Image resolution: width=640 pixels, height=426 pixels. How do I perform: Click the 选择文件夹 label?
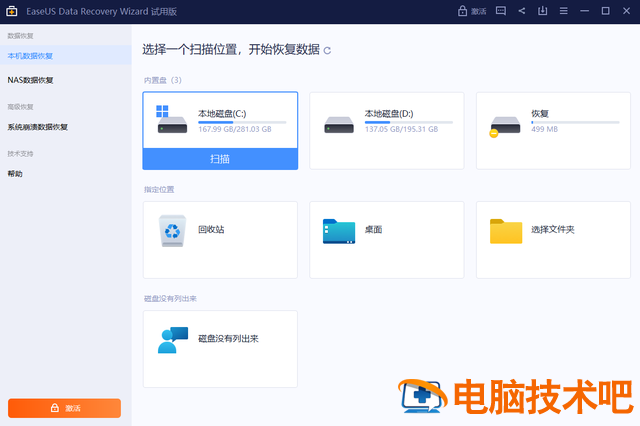pyautogui.click(x=553, y=229)
